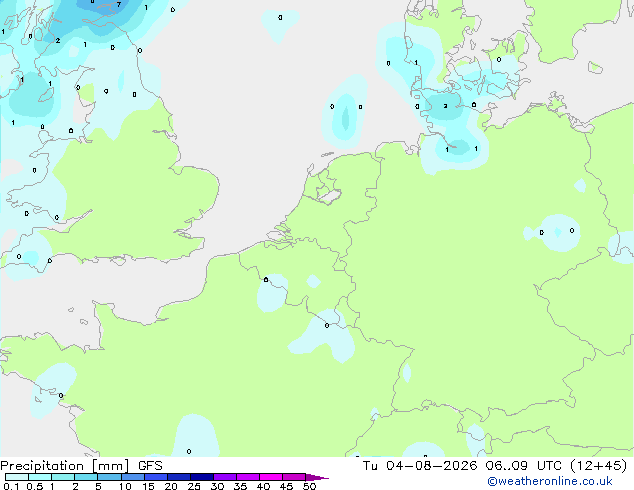
Task: Click the "25" legend scale label
Action: [194, 486]
